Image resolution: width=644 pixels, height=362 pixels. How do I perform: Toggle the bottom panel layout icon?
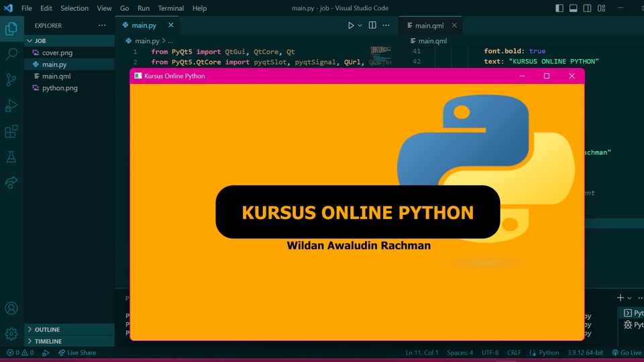coord(574,8)
